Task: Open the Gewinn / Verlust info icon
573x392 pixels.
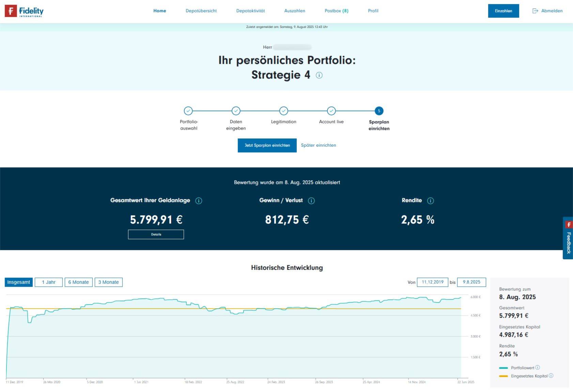Action: click(x=311, y=201)
